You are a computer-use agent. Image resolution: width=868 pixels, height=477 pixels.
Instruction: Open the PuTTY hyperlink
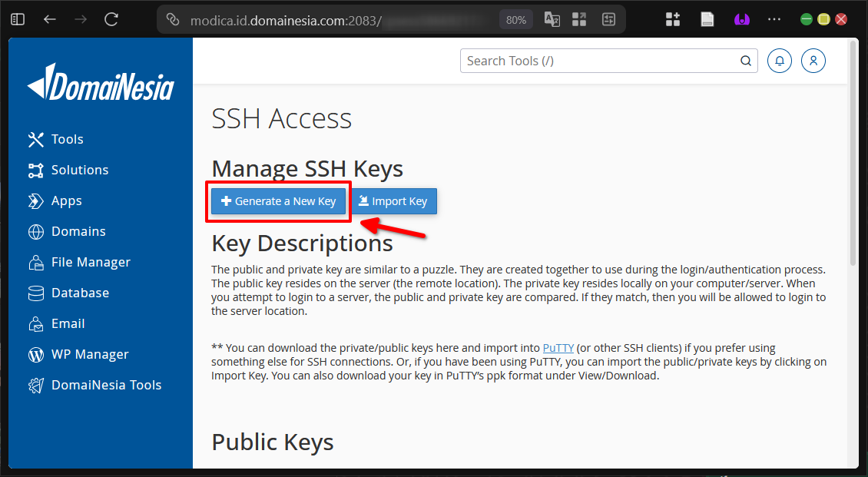(x=558, y=348)
